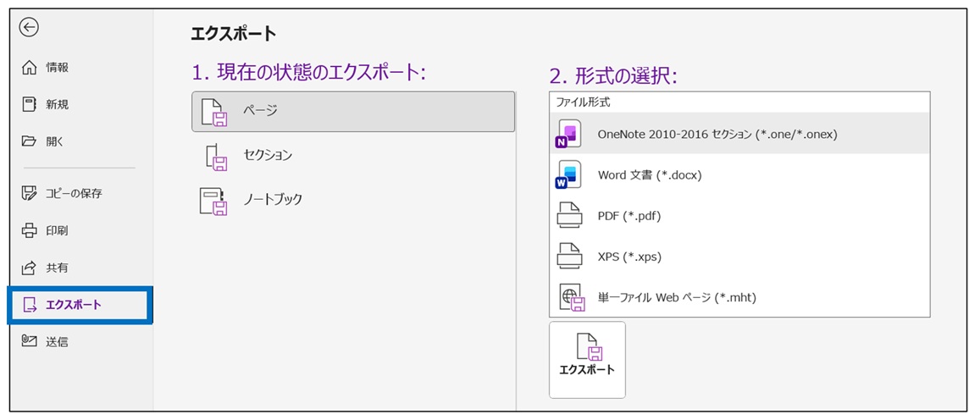
Task: Click the share icon beside 共有
Action: pyautogui.click(x=30, y=268)
